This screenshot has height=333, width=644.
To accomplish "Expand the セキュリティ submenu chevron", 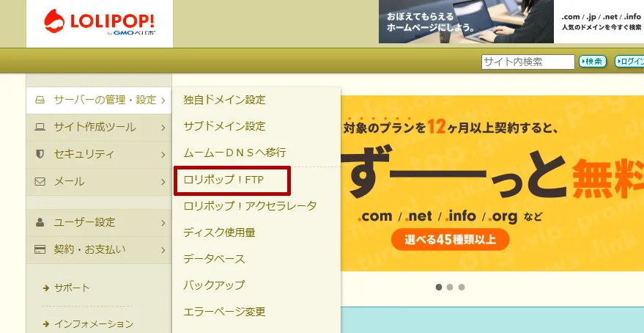I will coord(162,154).
